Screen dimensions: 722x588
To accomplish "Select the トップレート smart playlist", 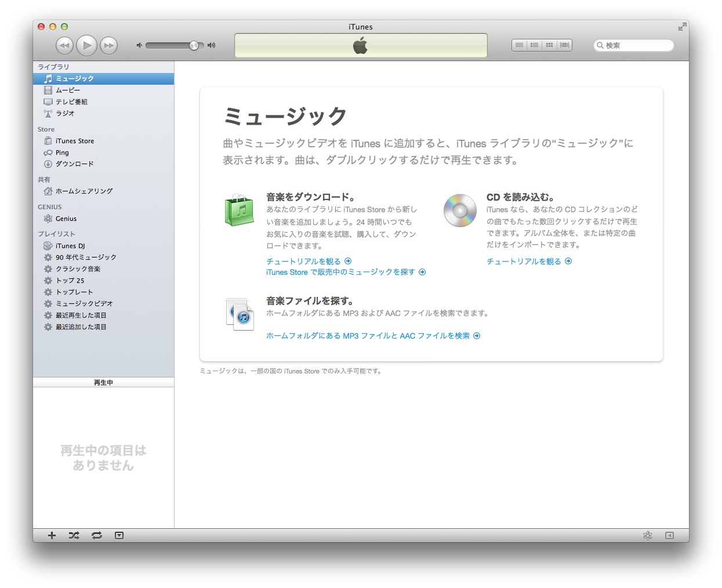I will (x=103, y=292).
